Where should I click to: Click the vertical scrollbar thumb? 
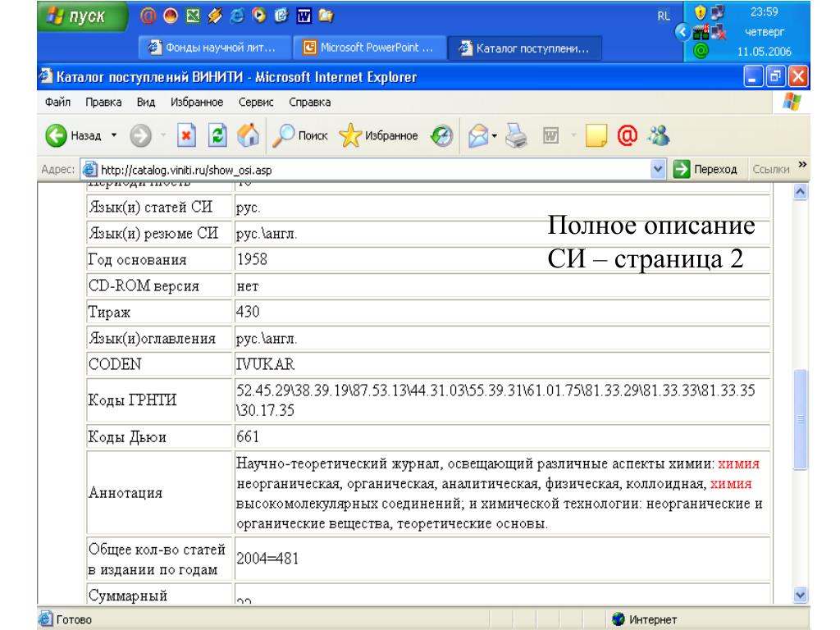800,419
